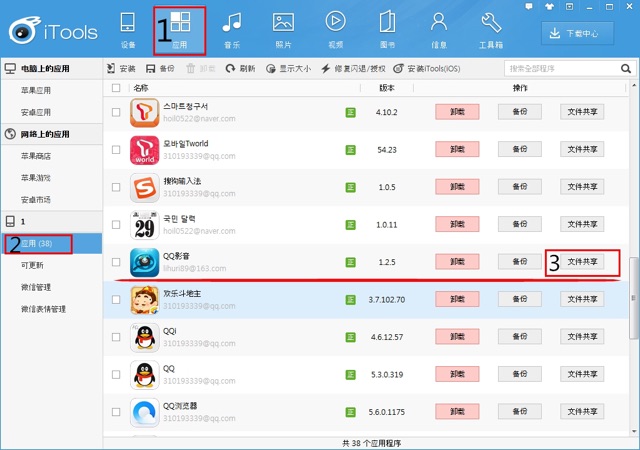Select 网络上的应用 sidebar section

51,134
